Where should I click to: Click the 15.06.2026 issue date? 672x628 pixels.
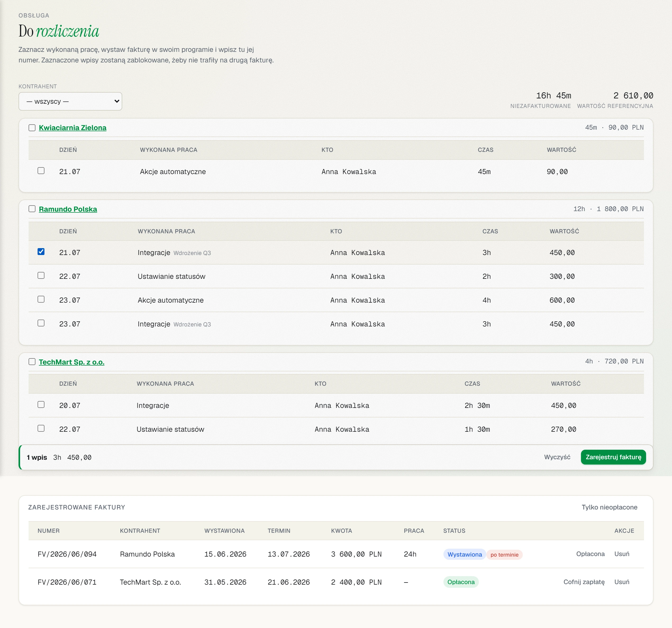(225, 554)
